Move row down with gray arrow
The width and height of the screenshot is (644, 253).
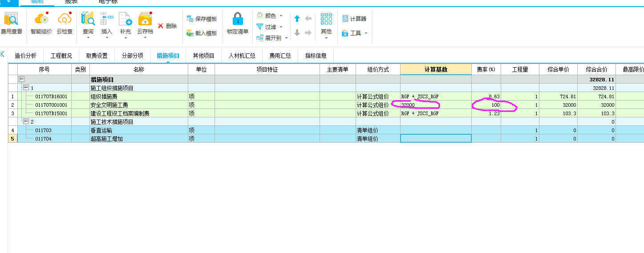pos(297,33)
